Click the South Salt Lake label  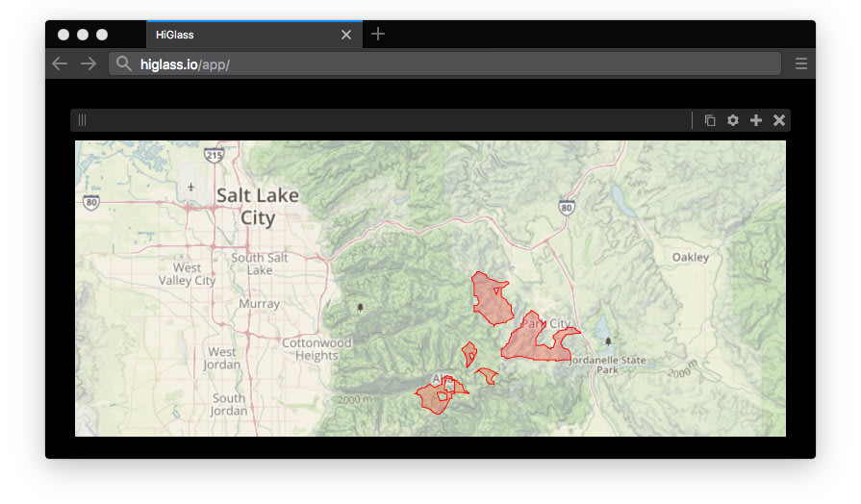click(x=259, y=264)
